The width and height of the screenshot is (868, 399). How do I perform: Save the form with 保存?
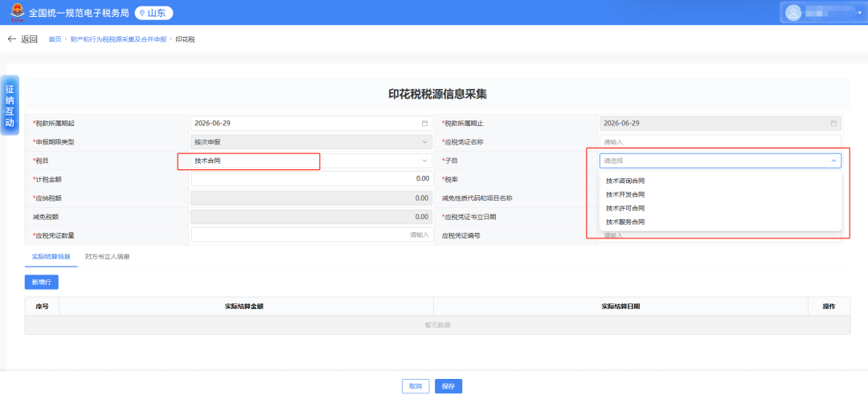click(x=448, y=386)
